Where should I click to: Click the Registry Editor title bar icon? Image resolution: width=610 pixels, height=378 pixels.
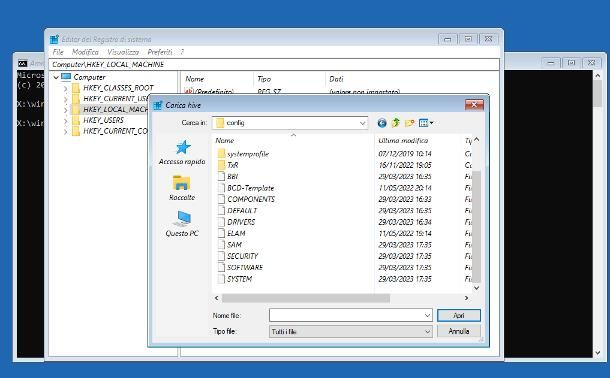54,39
